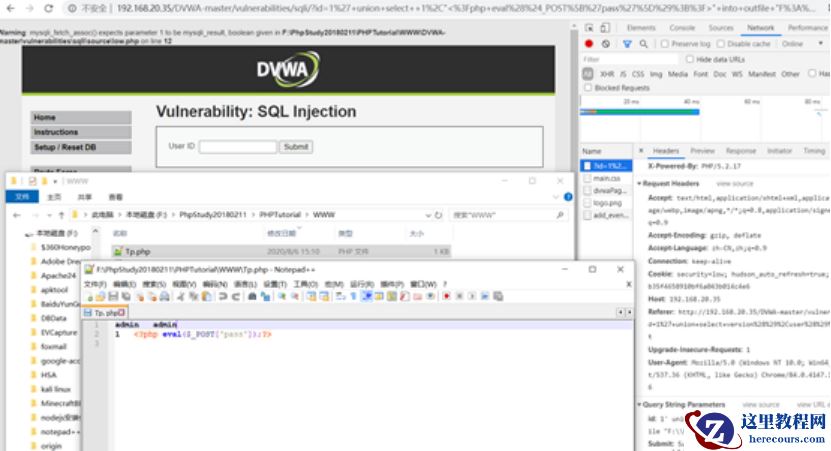Click the Zoom in icon in Notepad++
Screen dimensions: 831x451
point(282,297)
